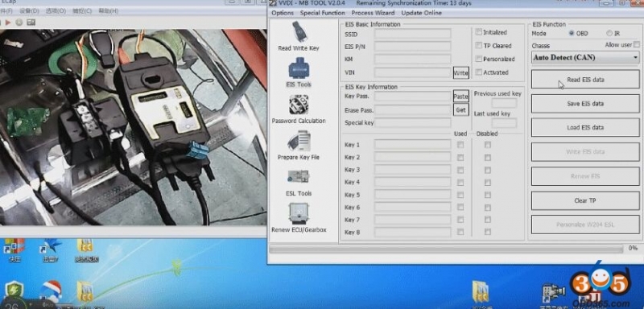Viewport: 644px width, 309px height.
Task: Toggle the Initialized checkbox
Action: tap(478, 32)
